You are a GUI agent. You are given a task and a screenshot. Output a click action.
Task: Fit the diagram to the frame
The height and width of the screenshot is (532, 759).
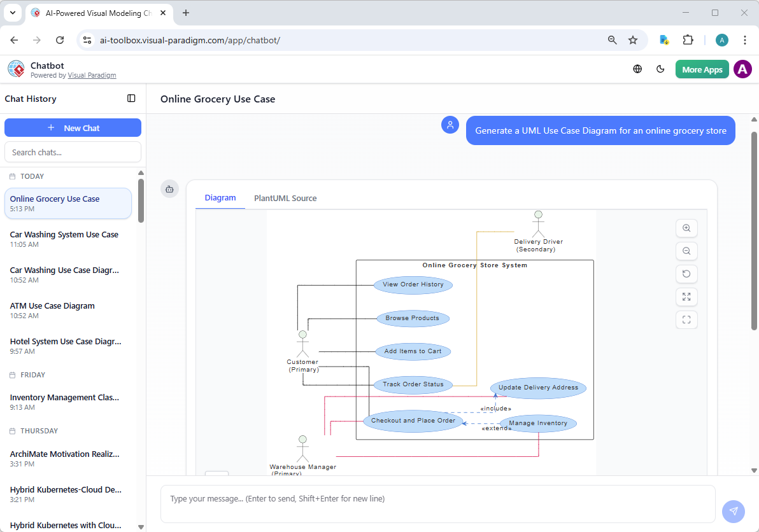point(686,319)
